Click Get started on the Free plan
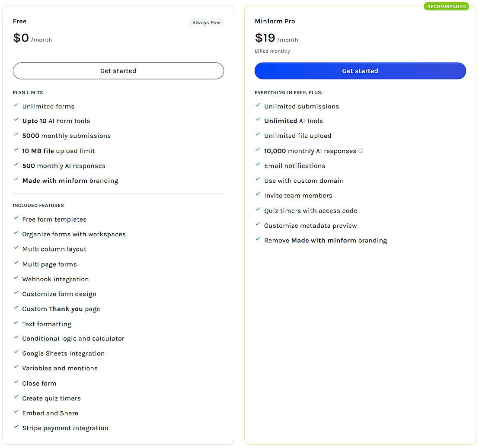 point(118,71)
